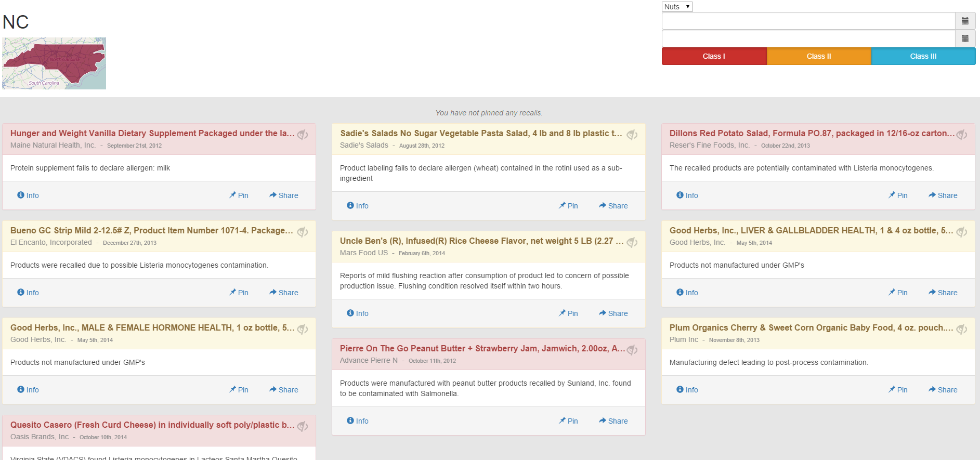Toggle the Class II filter
Viewport: 980px width, 460px height.
819,56
